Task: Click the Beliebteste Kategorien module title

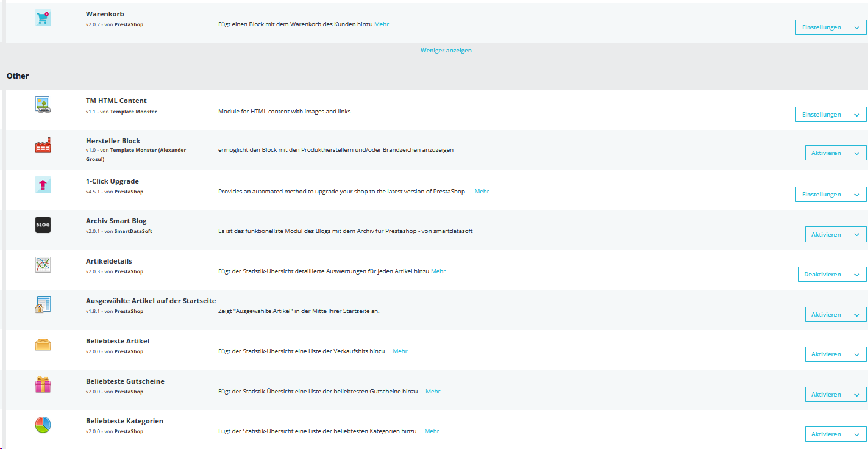Action: coord(124,421)
